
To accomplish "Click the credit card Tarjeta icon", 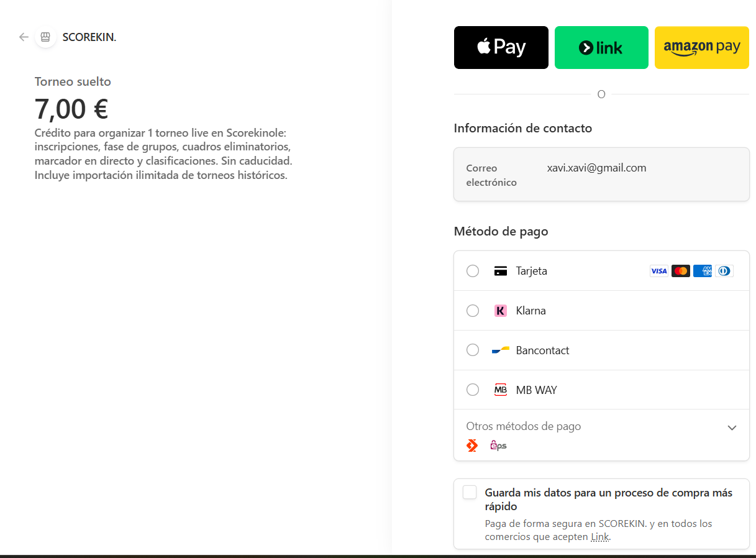I will click(x=501, y=271).
